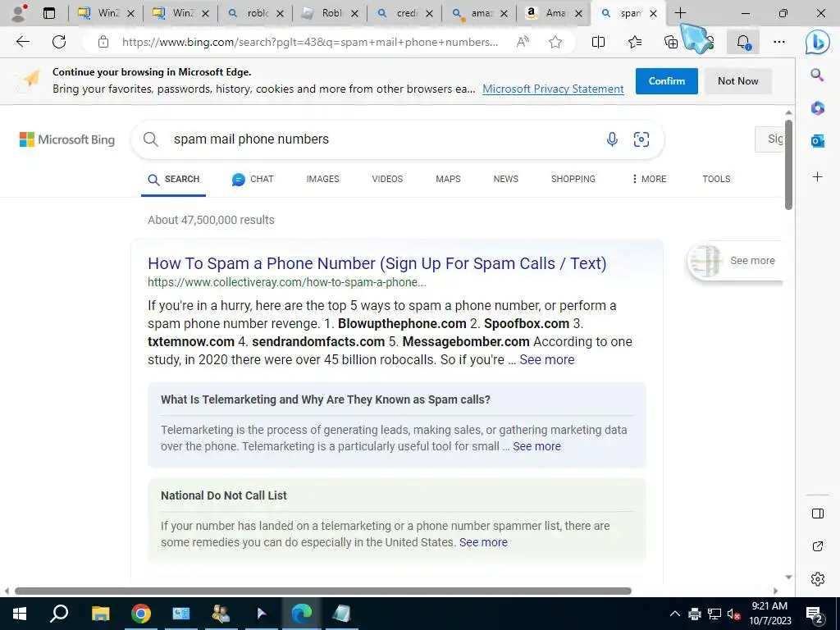Click See more in Do Not Call card
Image resolution: width=840 pixels, height=630 pixels.
(x=482, y=542)
